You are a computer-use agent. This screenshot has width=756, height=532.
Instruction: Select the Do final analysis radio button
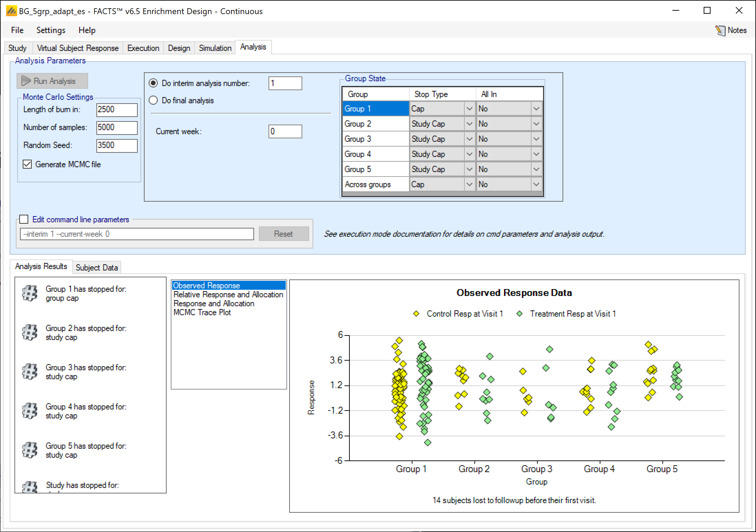click(153, 100)
